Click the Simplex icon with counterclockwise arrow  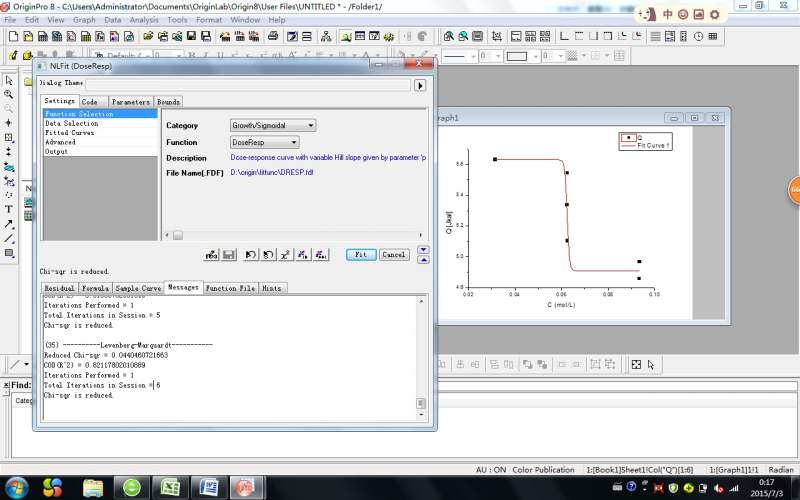click(x=268, y=255)
